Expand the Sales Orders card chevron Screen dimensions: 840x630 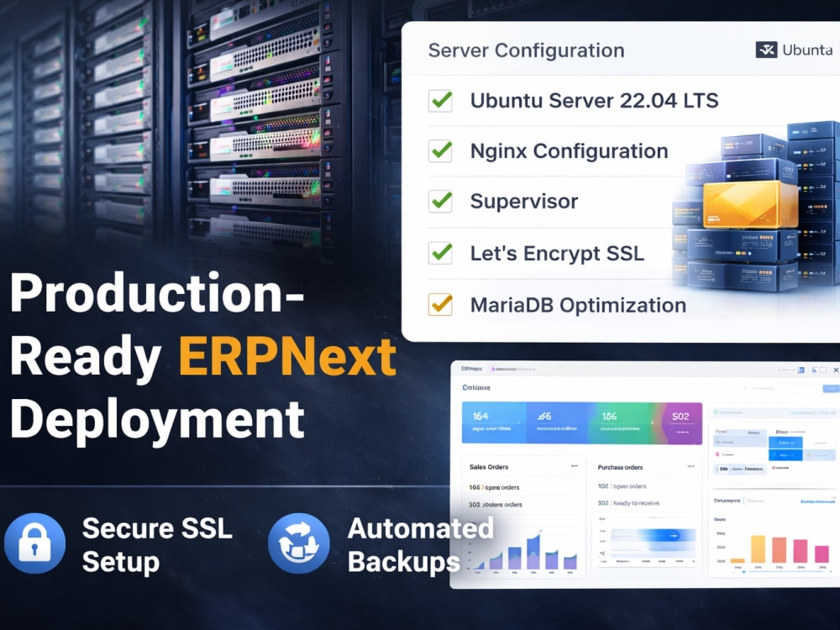[x=575, y=466]
